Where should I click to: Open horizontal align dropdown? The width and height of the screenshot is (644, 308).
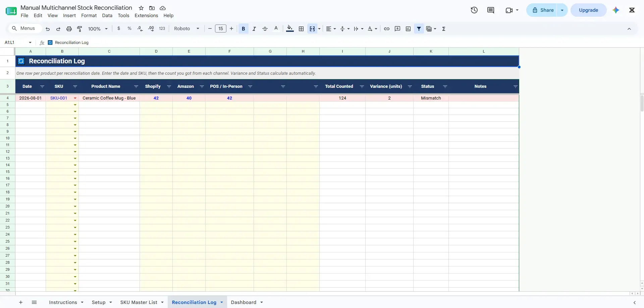(x=331, y=29)
